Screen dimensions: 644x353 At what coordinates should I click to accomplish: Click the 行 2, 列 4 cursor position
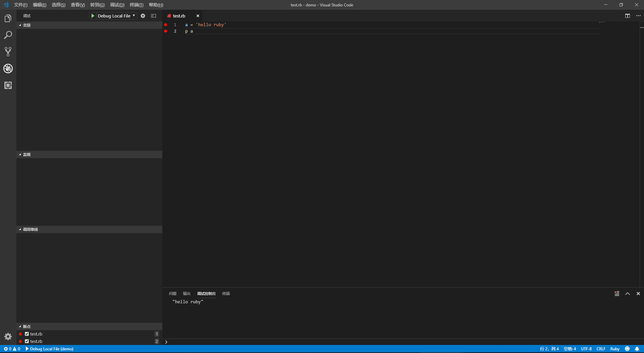click(x=549, y=349)
